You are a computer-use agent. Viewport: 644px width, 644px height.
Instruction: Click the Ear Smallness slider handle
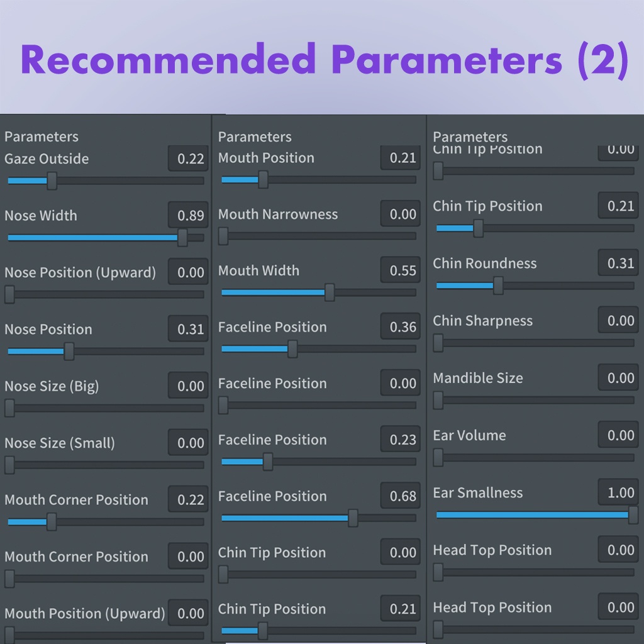[633, 515]
